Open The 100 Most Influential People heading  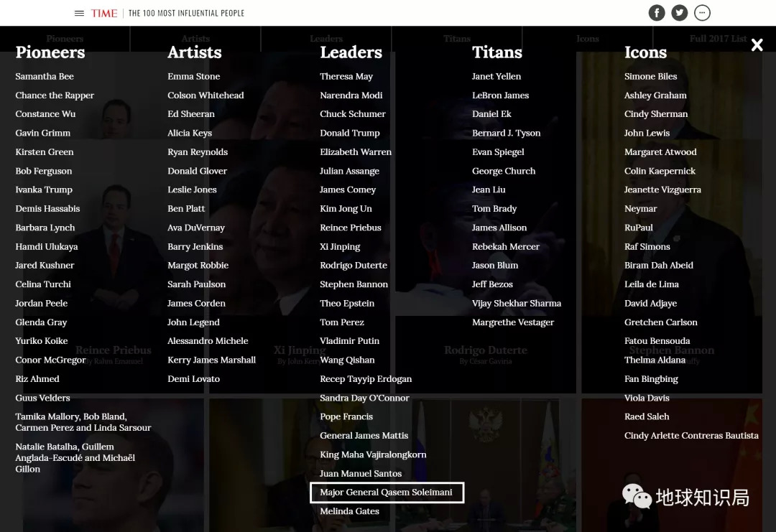coord(187,14)
